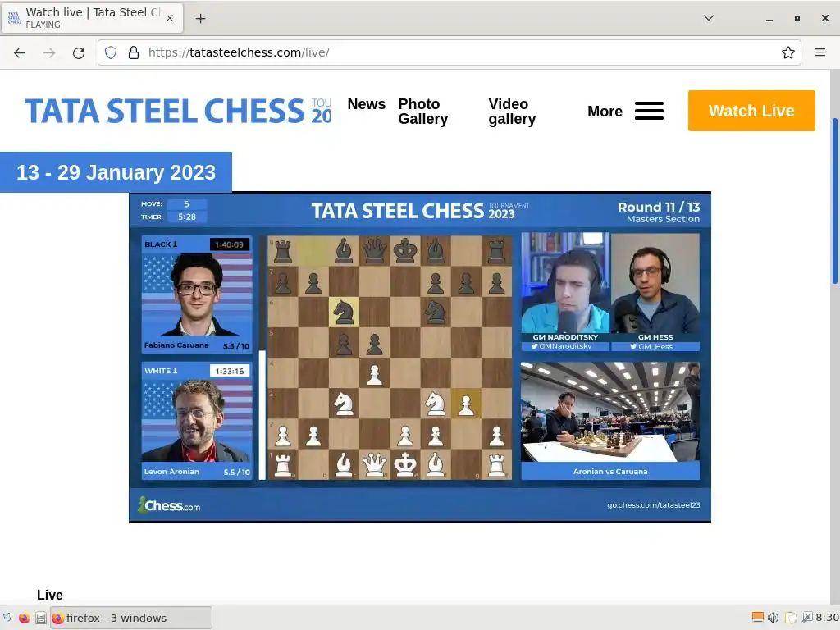The image size is (840, 630).
Task: Click the orange Watch Live button
Action: [x=751, y=111]
